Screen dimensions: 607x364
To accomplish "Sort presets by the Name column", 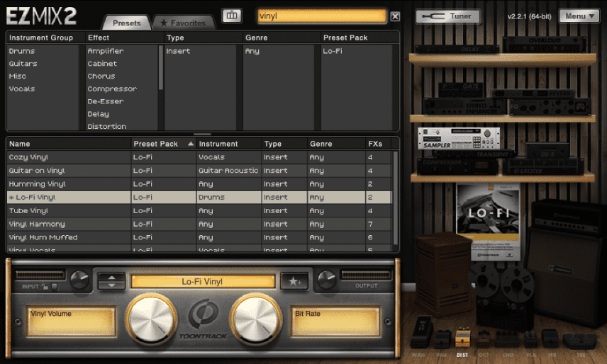I will [69, 144].
